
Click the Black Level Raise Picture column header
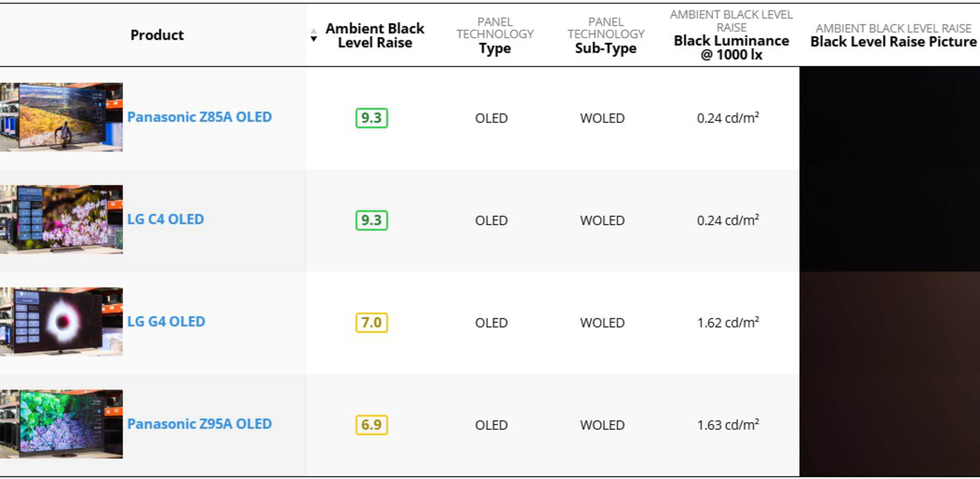(893, 41)
